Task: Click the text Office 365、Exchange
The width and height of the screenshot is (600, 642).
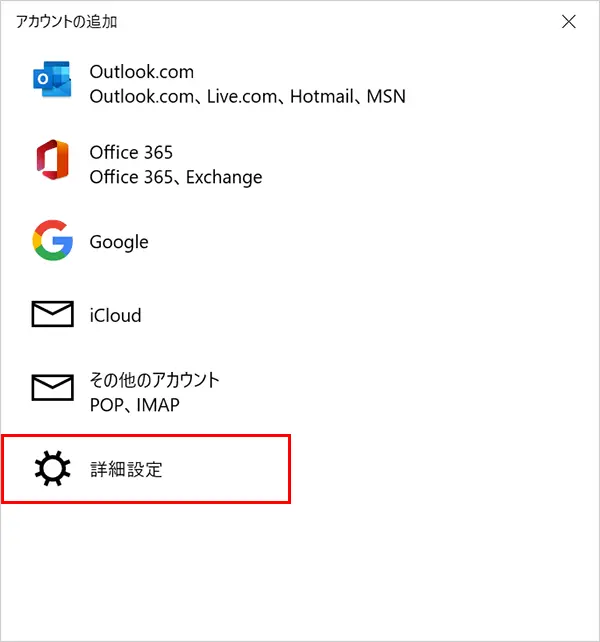Action: [x=176, y=177]
